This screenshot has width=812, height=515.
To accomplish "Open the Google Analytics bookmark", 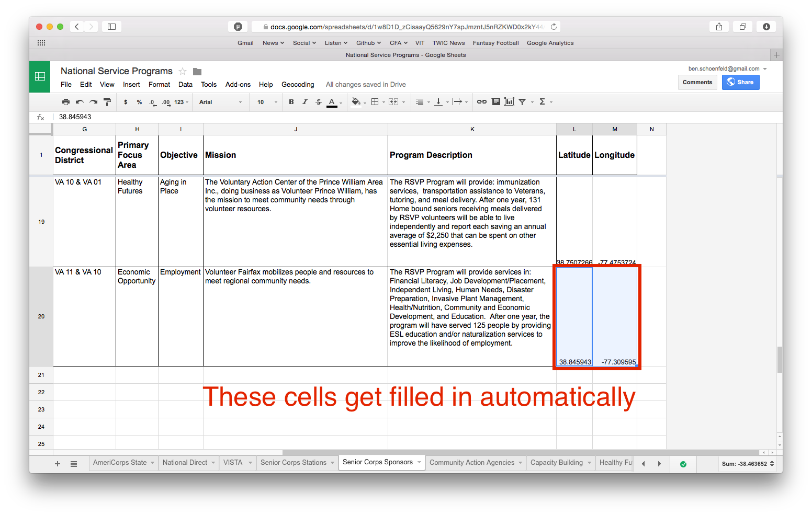I will pos(550,43).
